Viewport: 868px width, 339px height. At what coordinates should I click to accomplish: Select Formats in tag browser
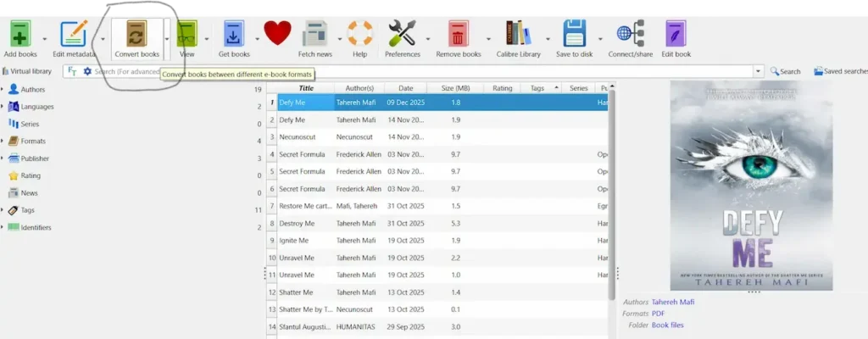pos(33,142)
